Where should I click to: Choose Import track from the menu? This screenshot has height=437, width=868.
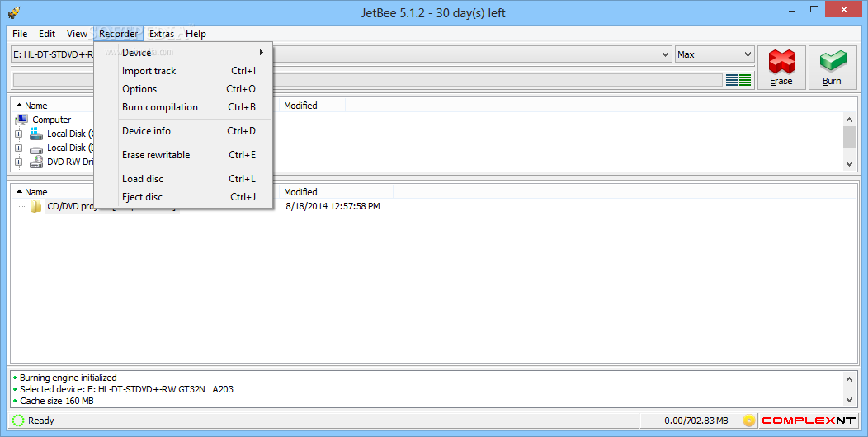pos(183,71)
